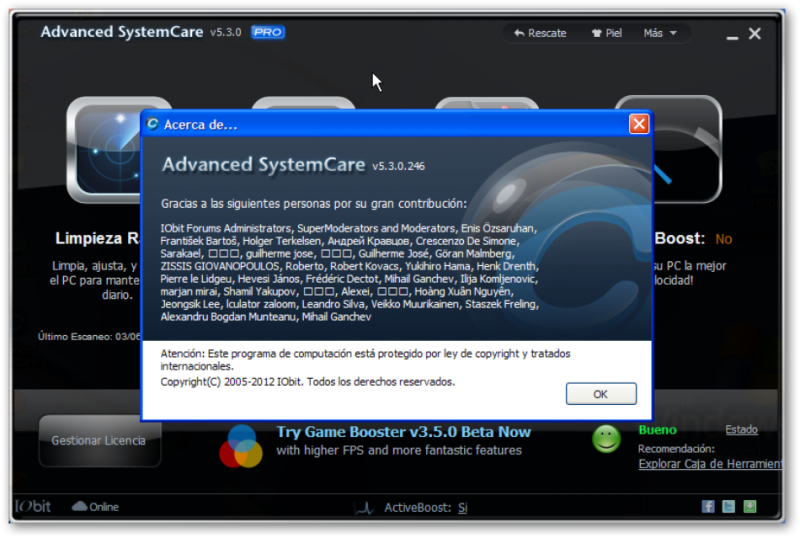Click the version v5.3.0.246 text
The width and height of the screenshot is (800, 538).
[398, 166]
